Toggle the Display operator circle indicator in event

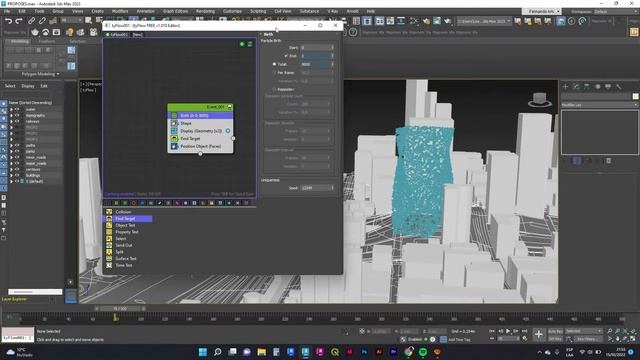(228, 131)
